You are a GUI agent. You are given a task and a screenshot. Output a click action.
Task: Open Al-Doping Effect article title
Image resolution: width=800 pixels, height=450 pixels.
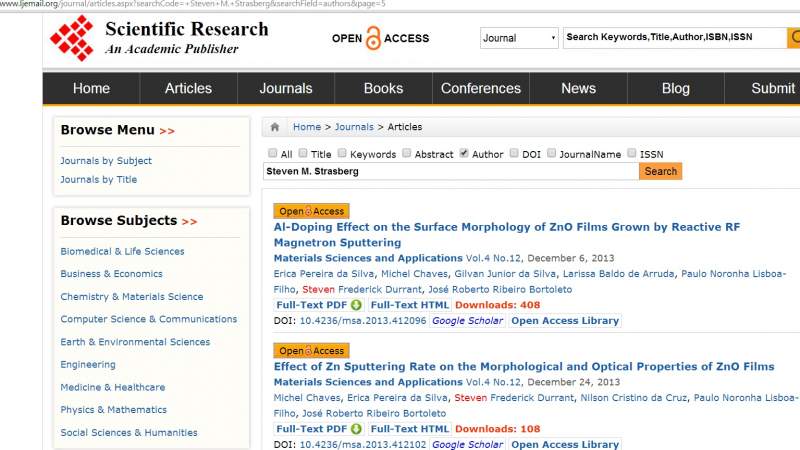tap(507, 235)
